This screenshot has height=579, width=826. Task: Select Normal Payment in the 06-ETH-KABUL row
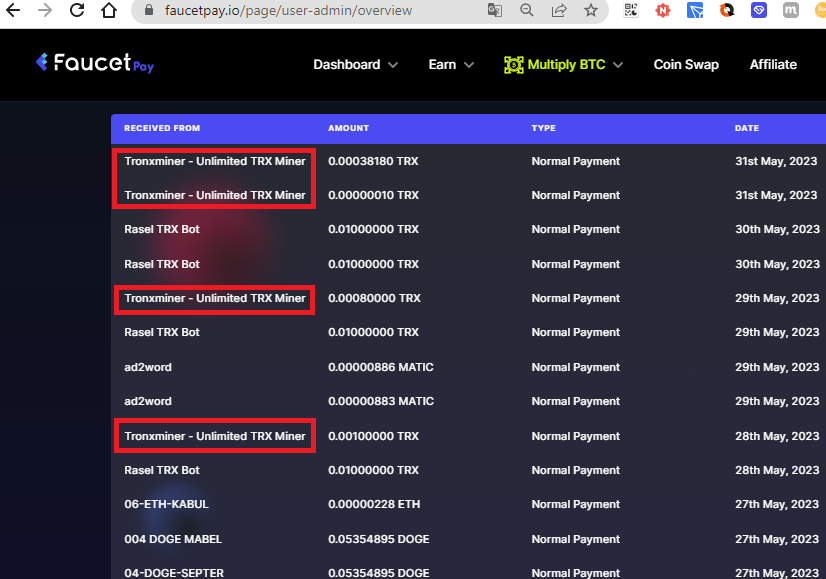pos(575,504)
